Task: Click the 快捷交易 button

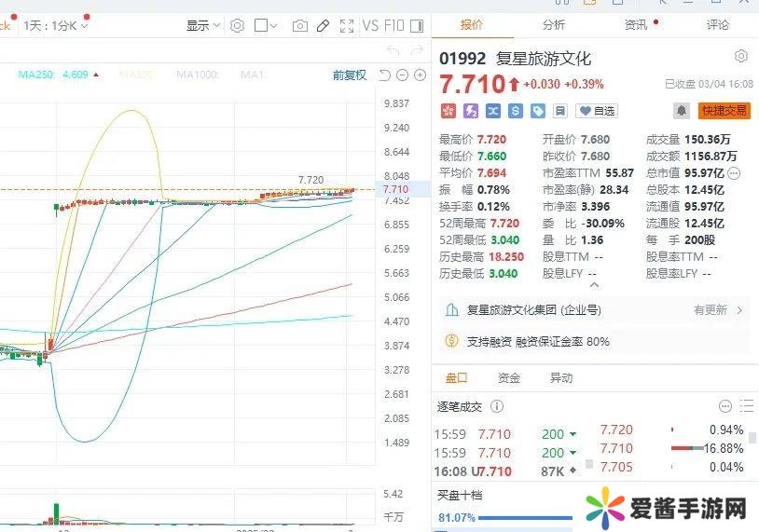Action: 724,111
